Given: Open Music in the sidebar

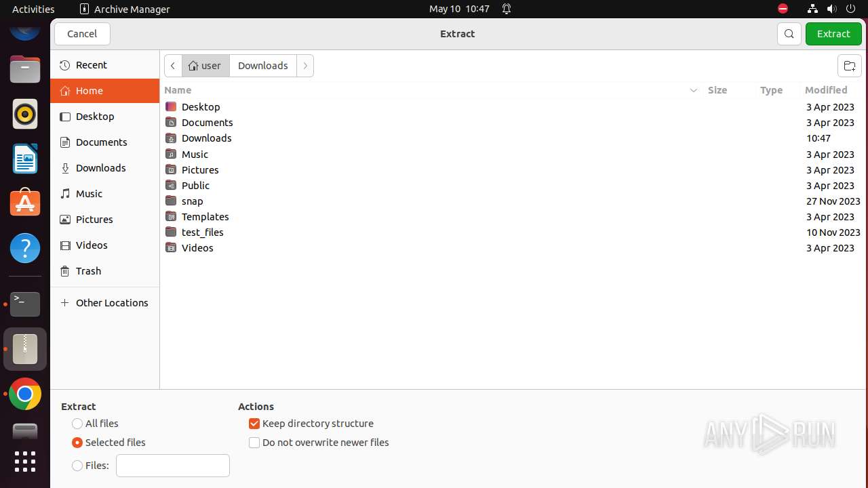Looking at the screenshot, I should 104,194.
